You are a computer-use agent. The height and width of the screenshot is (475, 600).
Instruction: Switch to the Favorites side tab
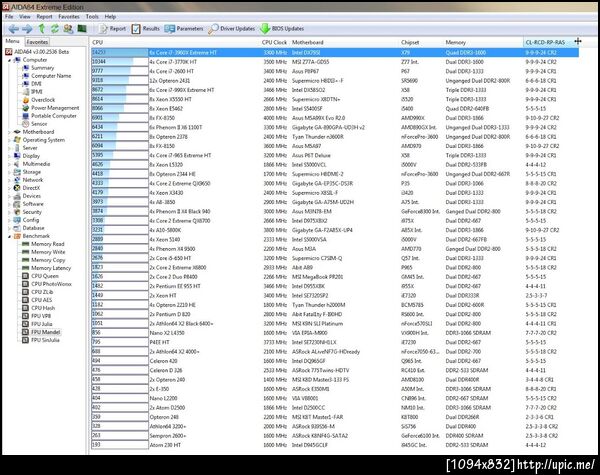37,42
